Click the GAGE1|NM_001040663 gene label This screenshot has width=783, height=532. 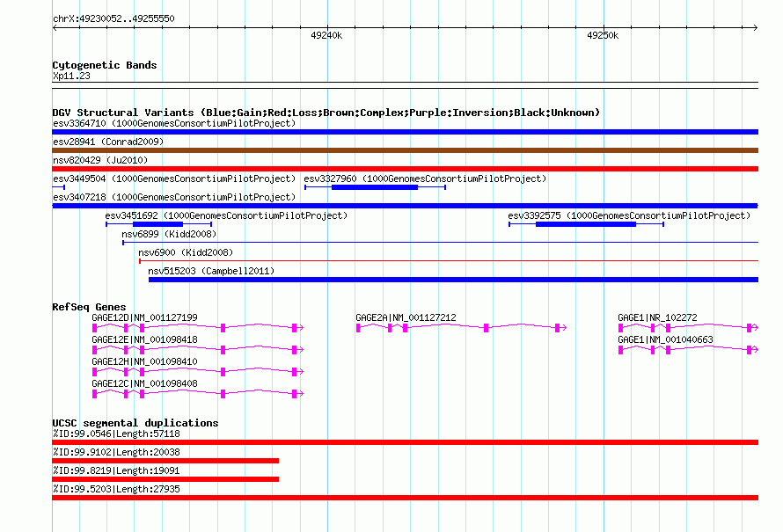(x=666, y=339)
